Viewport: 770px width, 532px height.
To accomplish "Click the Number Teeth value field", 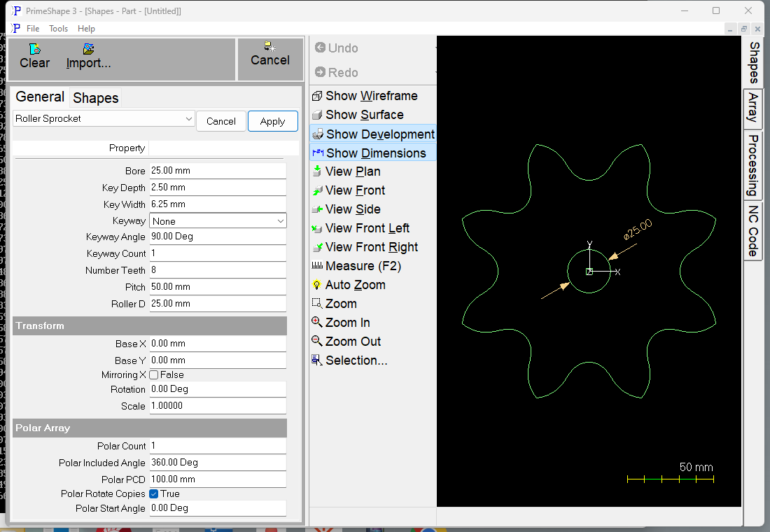I will [218, 269].
